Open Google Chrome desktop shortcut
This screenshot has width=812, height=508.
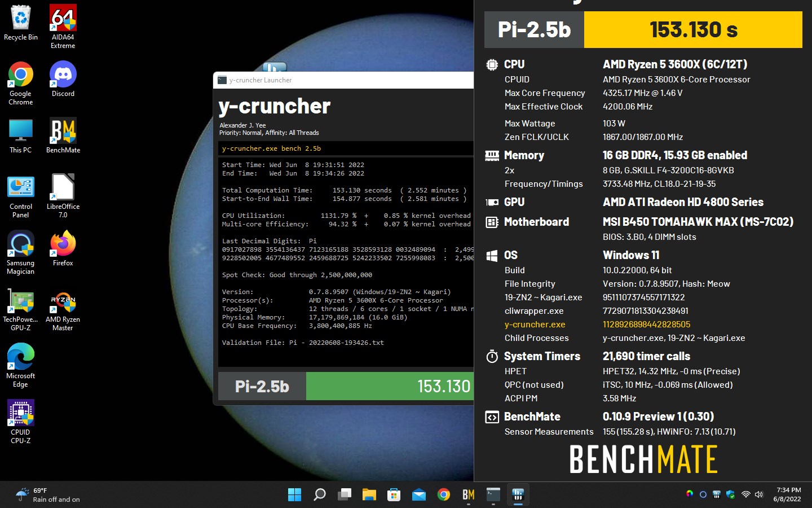point(21,84)
